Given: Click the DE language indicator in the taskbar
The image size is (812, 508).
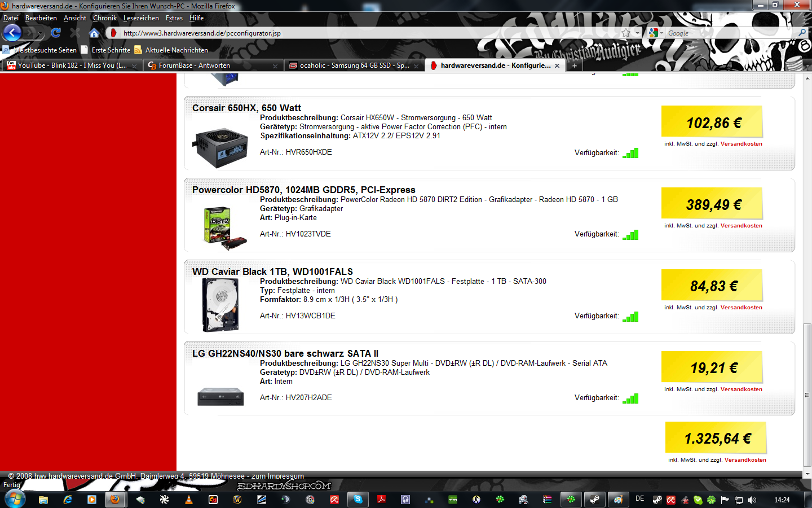Looking at the screenshot, I should pos(639,499).
